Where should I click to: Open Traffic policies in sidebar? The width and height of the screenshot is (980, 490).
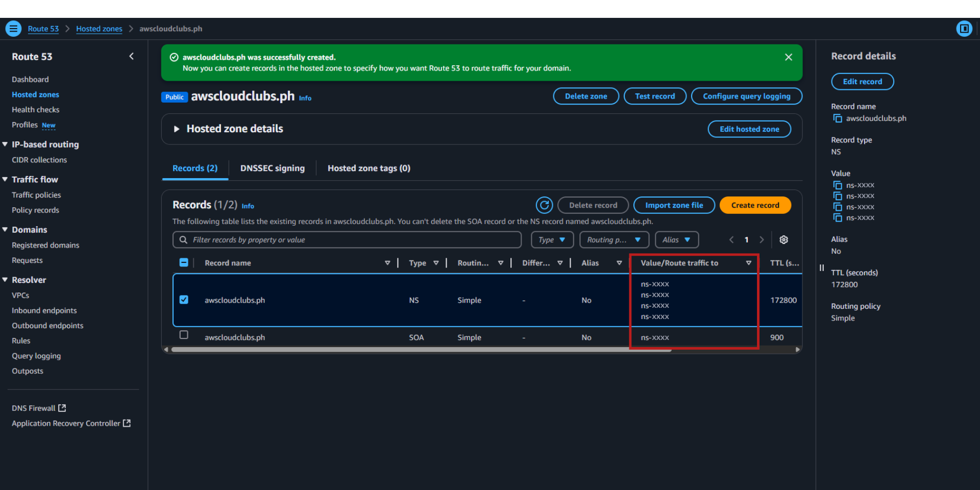[36, 195]
